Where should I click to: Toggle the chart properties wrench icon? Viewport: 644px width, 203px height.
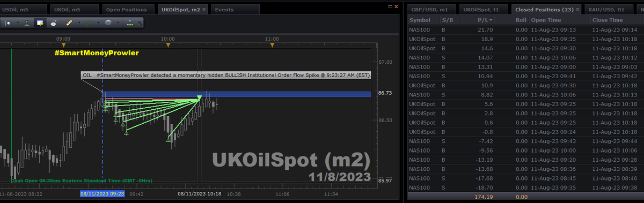point(40,23)
